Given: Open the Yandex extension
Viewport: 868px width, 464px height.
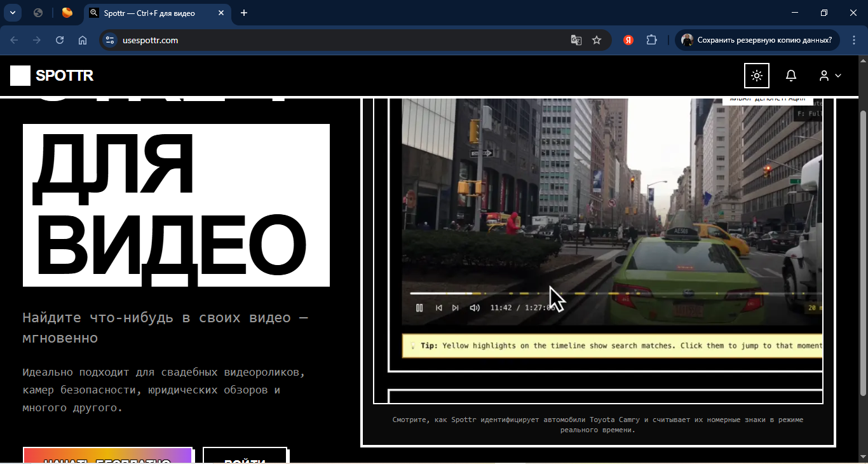Looking at the screenshot, I should click(x=628, y=40).
